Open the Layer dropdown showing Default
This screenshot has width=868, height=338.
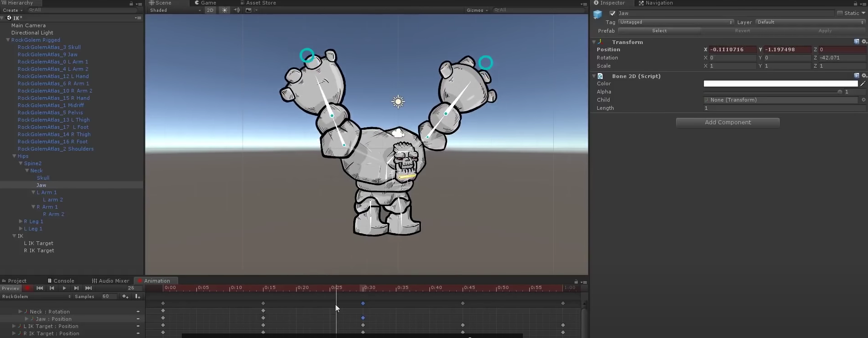tap(810, 22)
